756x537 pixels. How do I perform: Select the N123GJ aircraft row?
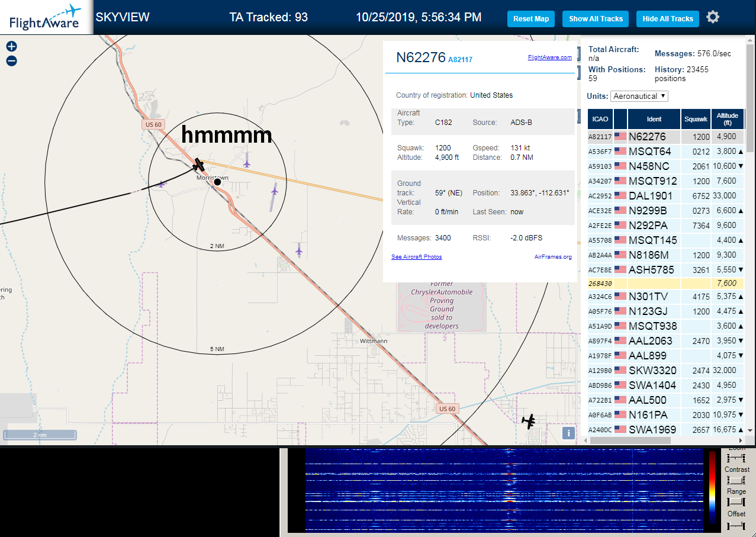click(x=666, y=311)
